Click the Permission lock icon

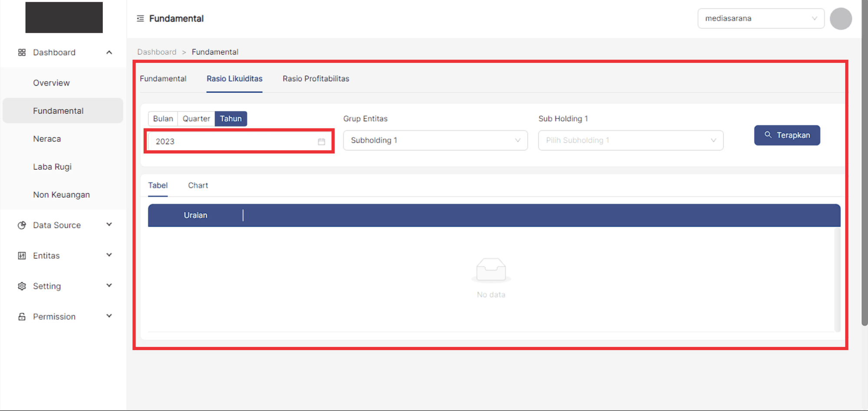(x=22, y=317)
